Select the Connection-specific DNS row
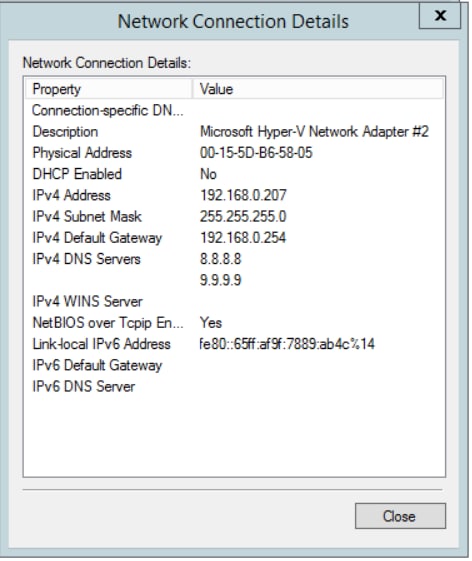The image size is (472, 561). point(234,111)
